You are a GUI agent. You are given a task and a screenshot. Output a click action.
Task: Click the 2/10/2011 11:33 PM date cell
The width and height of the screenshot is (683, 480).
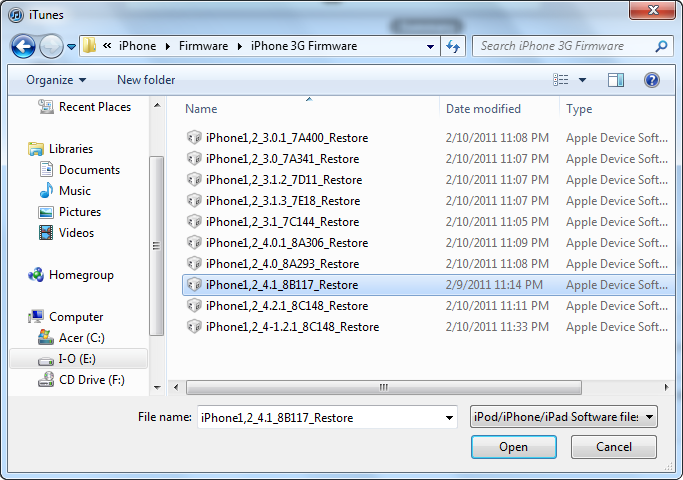(497, 327)
